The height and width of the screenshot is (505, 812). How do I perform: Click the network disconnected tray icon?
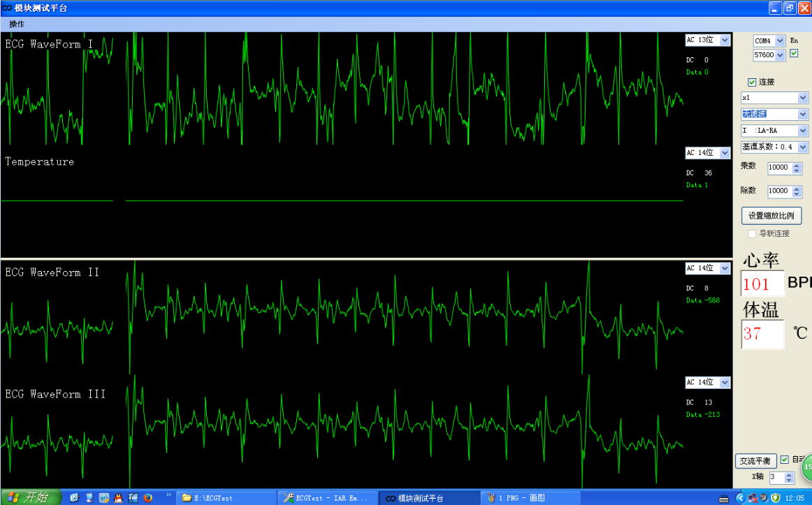[x=753, y=498]
